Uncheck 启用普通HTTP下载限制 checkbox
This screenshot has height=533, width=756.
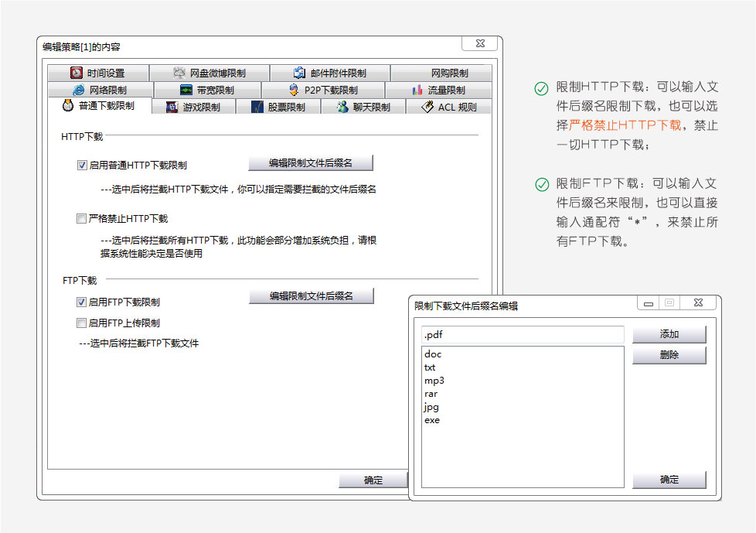pyautogui.click(x=82, y=165)
